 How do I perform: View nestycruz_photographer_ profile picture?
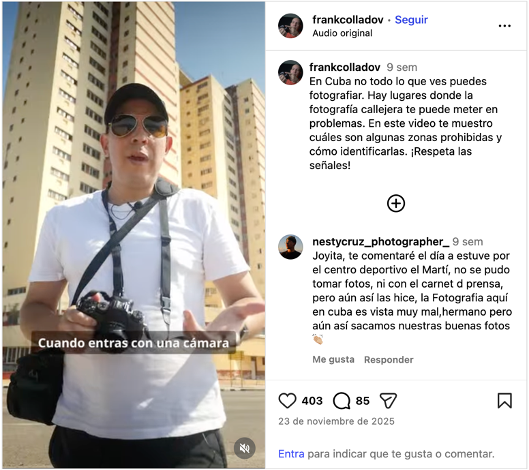pos(290,247)
